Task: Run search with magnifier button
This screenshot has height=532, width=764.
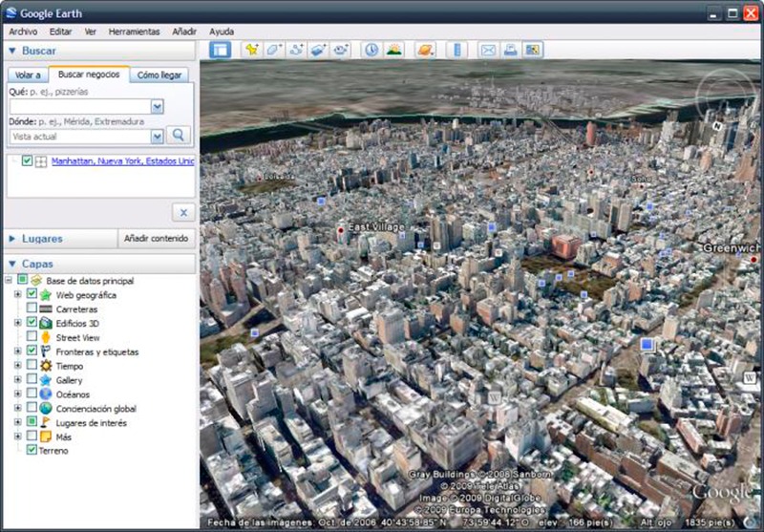Action: pos(179,135)
